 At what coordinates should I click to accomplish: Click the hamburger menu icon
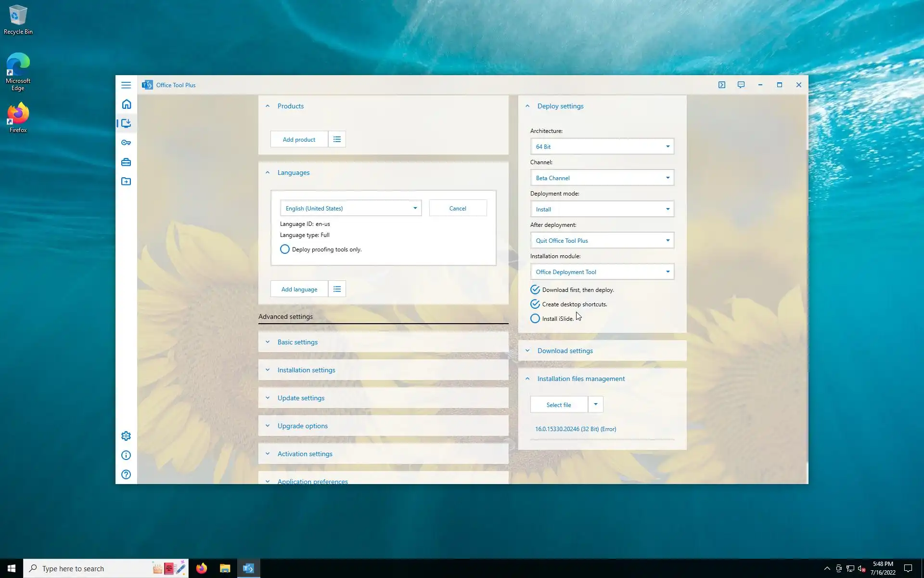[126, 85]
